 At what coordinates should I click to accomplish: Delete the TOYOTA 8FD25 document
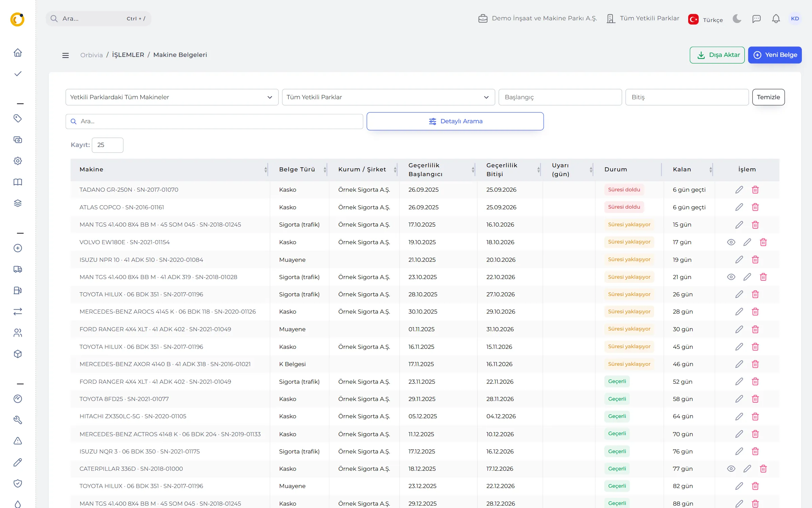pyautogui.click(x=755, y=399)
